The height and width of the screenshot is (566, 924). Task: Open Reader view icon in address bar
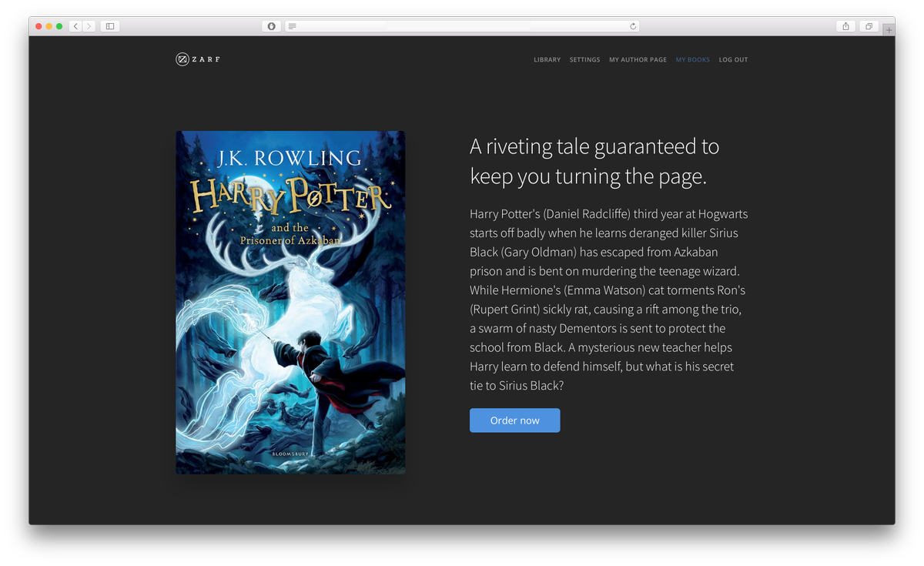click(x=292, y=26)
